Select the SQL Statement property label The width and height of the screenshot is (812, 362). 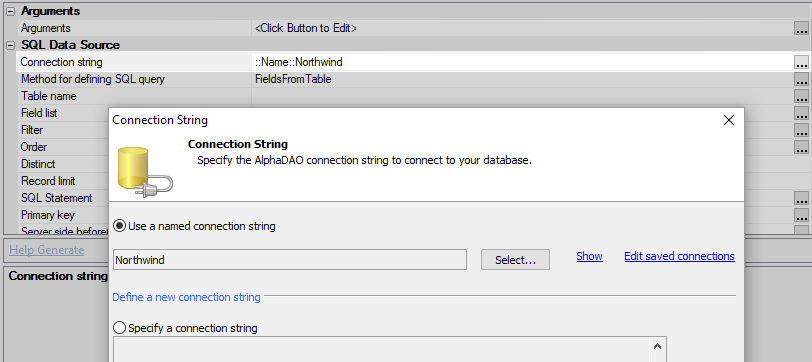click(x=56, y=198)
